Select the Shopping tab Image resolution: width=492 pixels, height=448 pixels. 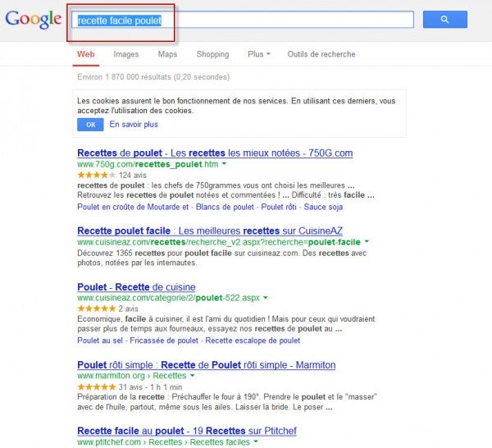click(x=212, y=54)
